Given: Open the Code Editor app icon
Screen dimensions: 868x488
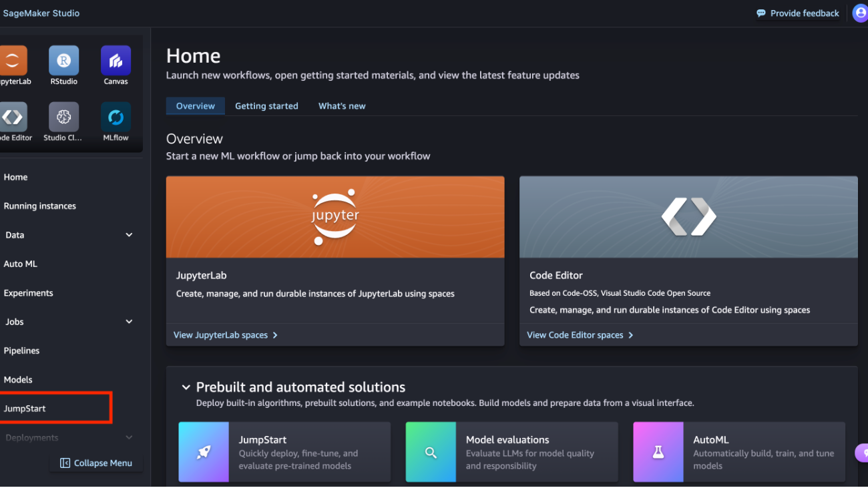Looking at the screenshot, I should (x=12, y=117).
